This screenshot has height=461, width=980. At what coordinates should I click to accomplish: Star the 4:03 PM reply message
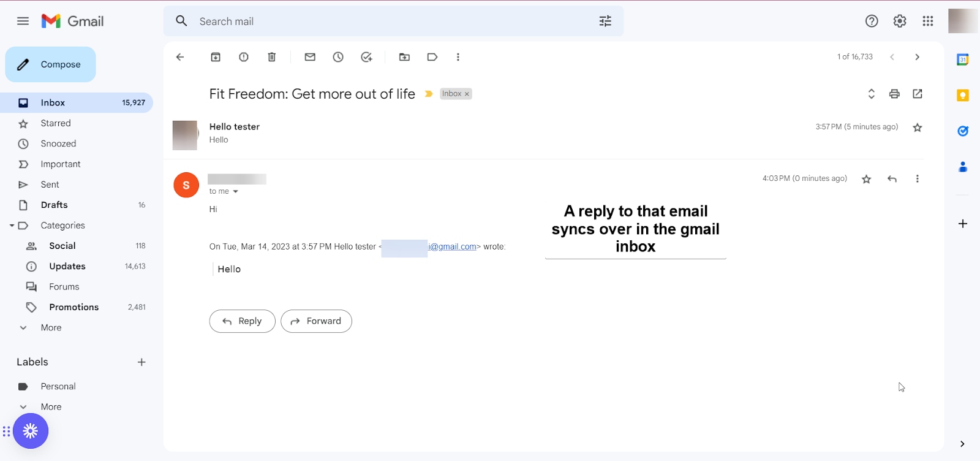(866, 179)
